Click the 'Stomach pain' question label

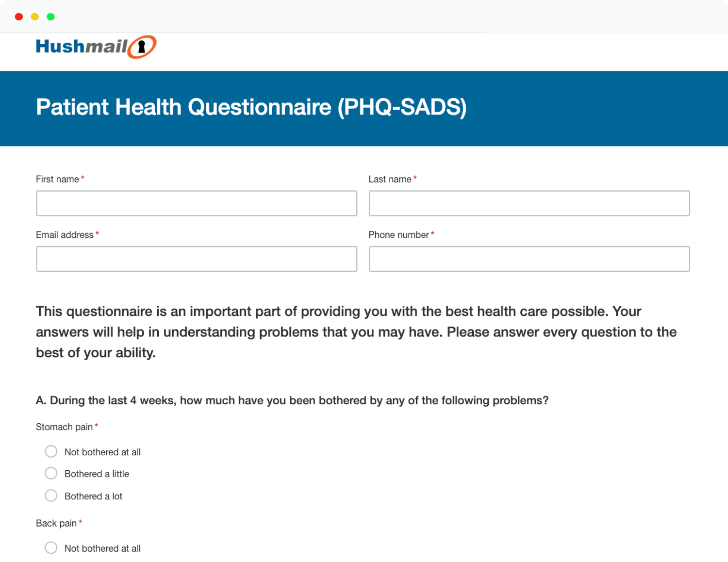click(64, 427)
